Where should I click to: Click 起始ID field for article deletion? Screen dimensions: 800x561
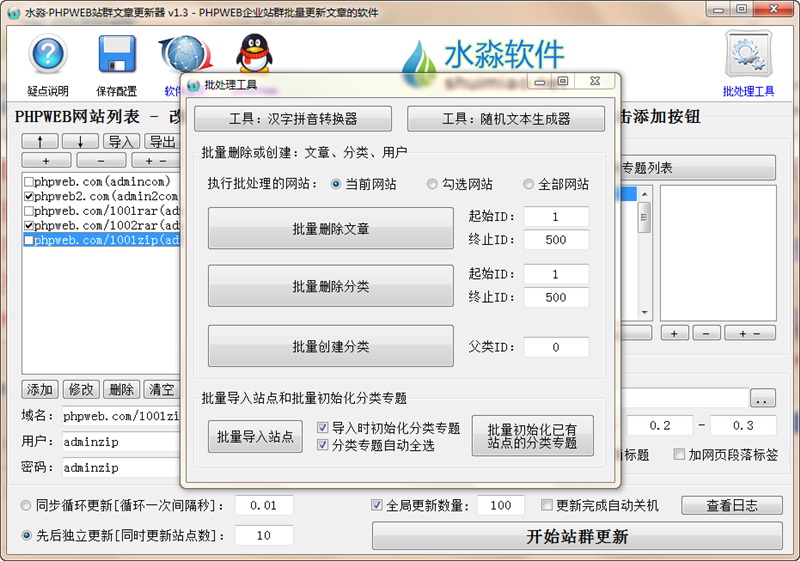coord(556,217)
